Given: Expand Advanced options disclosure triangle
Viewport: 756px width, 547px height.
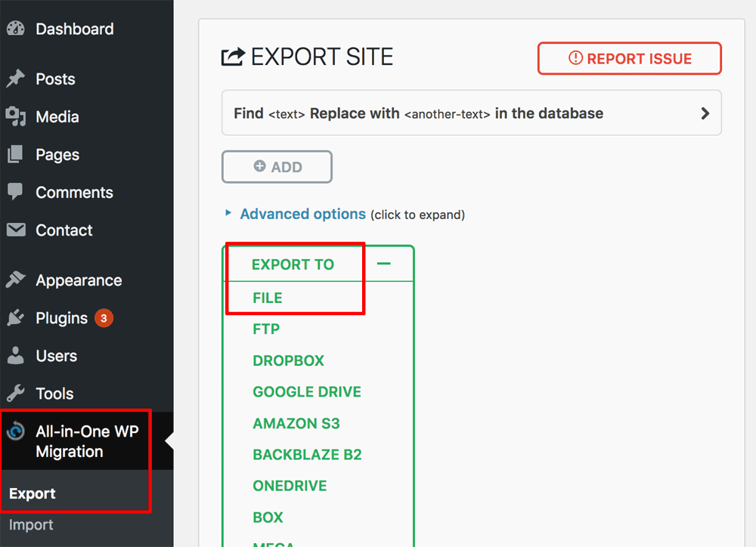Looking at the screenshot, I should pyautogui.click(x=228, y=212).
